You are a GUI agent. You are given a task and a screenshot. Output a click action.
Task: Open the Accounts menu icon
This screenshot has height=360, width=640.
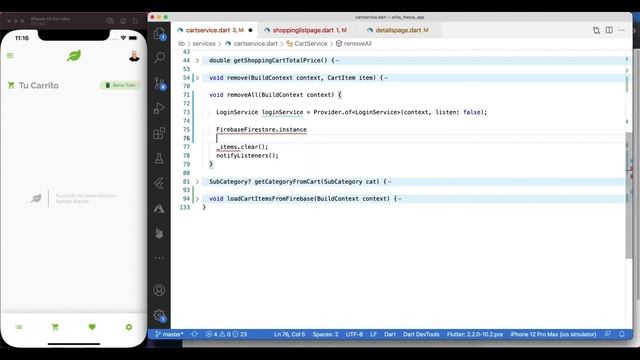click(159, 290)
